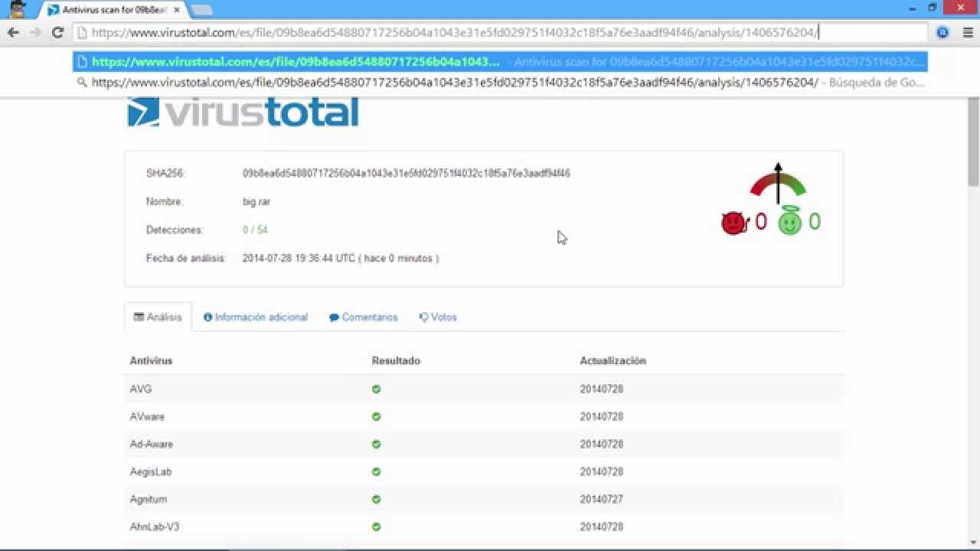Click AVG's update date 20140728
The height and width of the screenshot is (551, 980).
pos(601,389)
